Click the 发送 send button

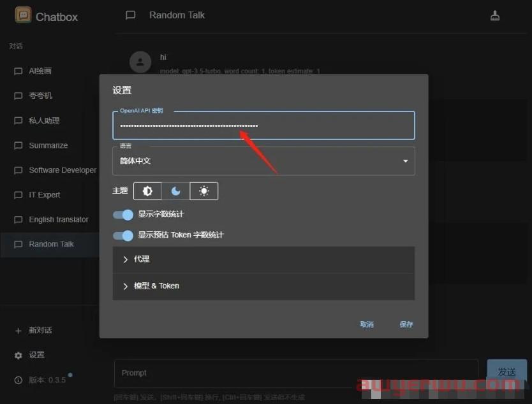click(x=507, y=372)
